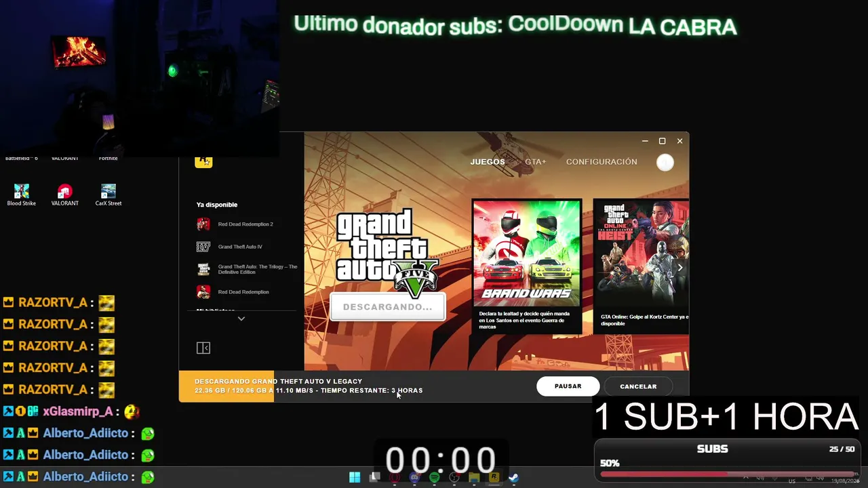Close the Rockstar launcher window
Screen dimensions: 868x488
(679, 141)
